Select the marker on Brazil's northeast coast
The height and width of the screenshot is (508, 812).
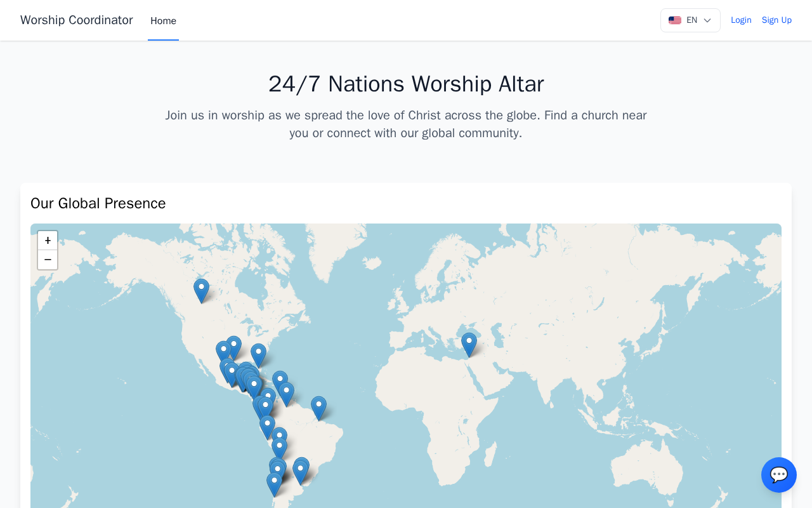tap(318, 407)
